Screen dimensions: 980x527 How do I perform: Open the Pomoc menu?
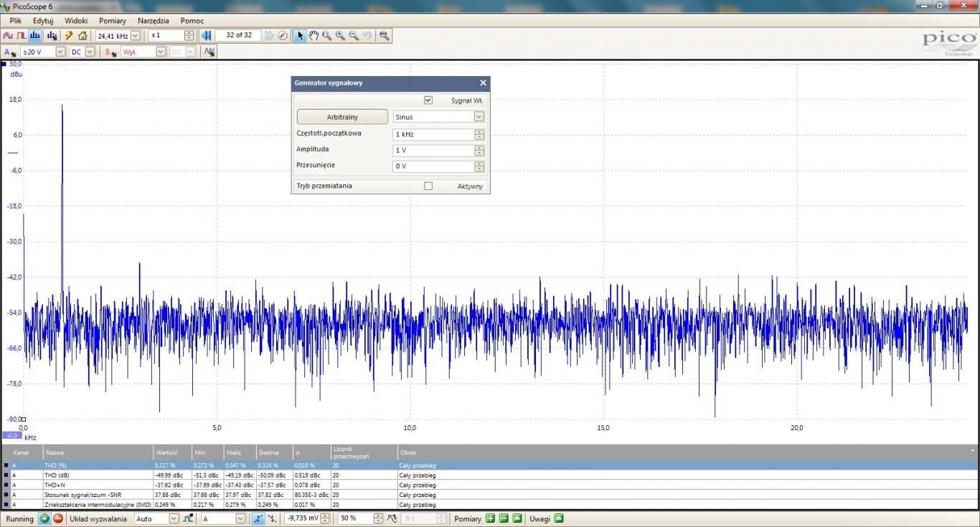coord(192,21)
